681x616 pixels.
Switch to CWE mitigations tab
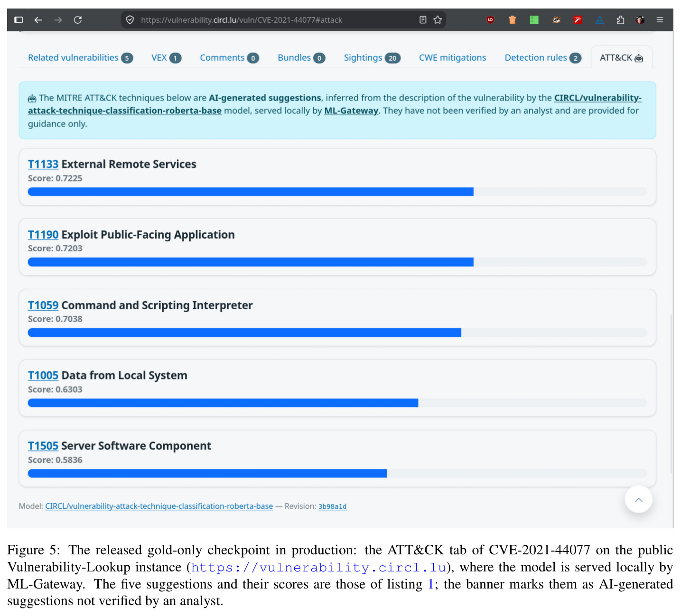click(x=452, y=58)
